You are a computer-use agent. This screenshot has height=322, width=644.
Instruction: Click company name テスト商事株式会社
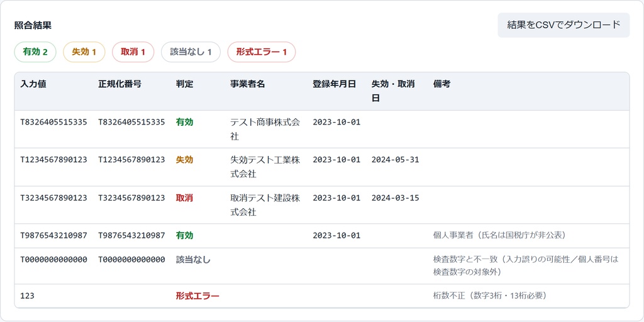click(x=265, y=130)
